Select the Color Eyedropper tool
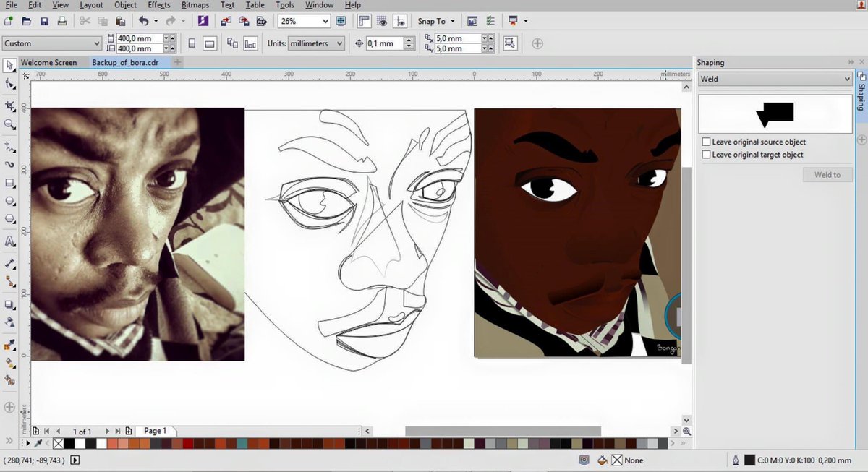Image resolution: width=868 pixels, height=472 pixels. [x=10, y=345]
